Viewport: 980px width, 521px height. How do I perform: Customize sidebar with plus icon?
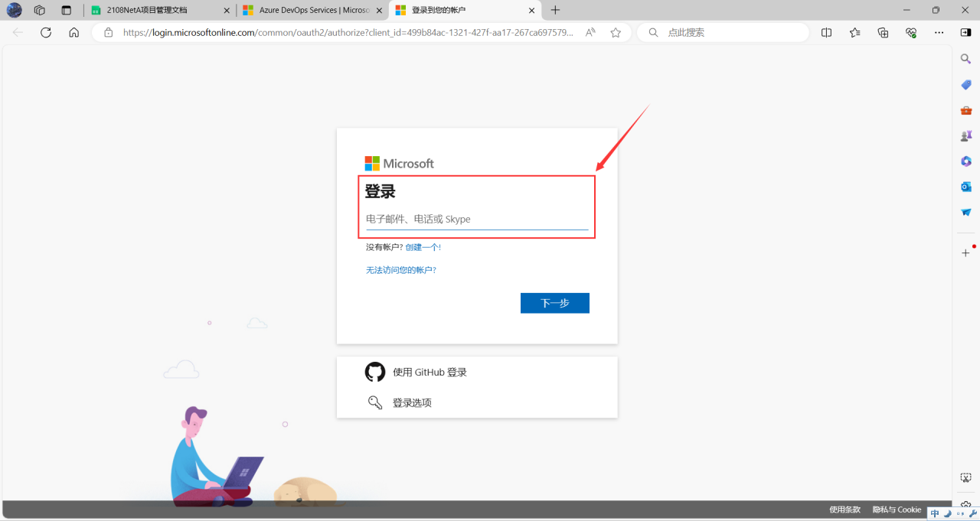coord(965,252)
